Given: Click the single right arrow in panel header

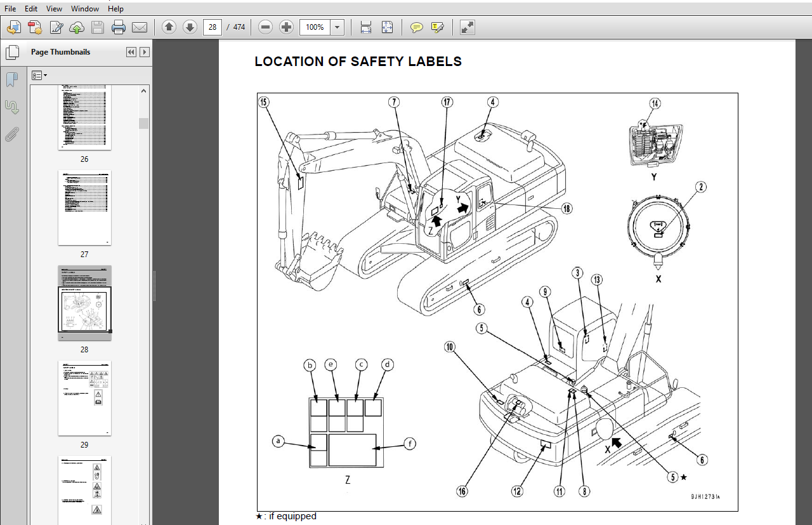Looking at the screenshot, I should (x=145, y=52).
